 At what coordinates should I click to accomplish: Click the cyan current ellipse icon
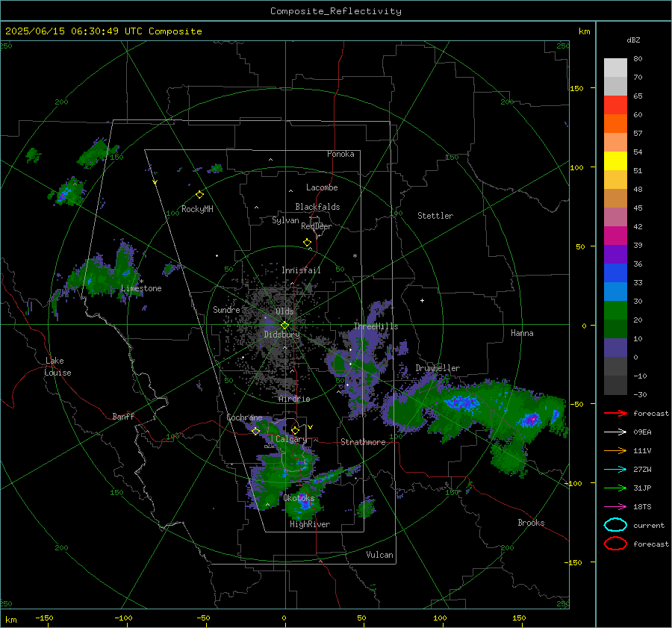coord(615,525)
